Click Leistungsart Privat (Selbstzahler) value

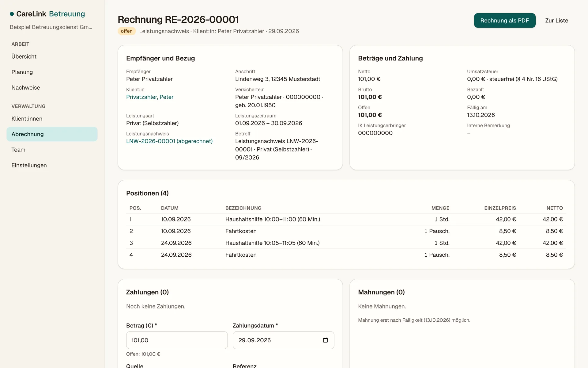(x=152, y=123)
